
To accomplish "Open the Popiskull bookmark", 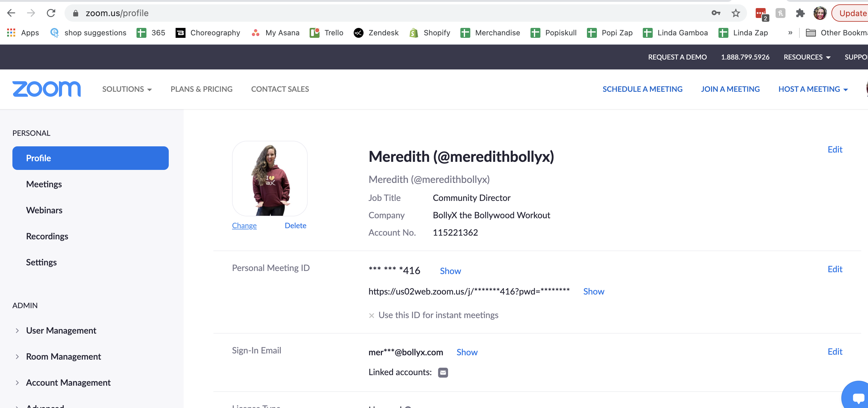I will point(554,33).
